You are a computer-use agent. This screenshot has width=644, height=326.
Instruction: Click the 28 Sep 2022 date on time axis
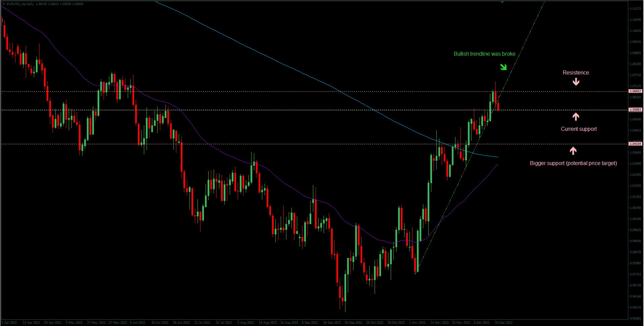353,323
